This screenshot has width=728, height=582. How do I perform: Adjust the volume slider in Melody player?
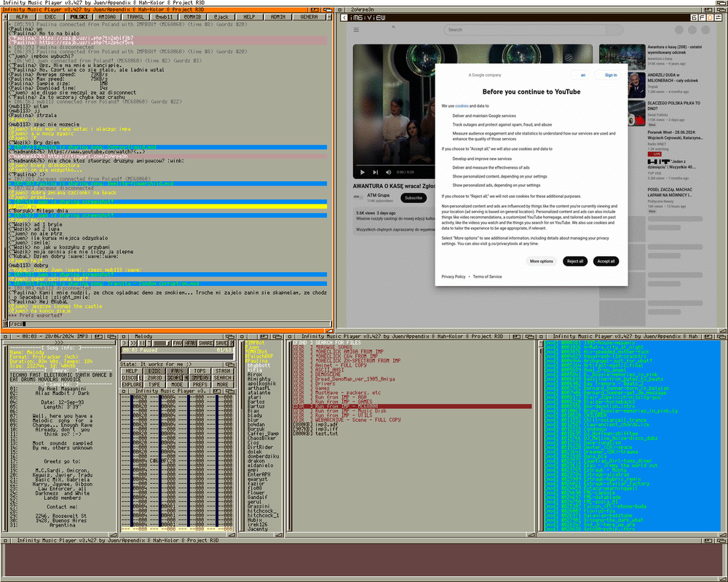tap(161, 343)
